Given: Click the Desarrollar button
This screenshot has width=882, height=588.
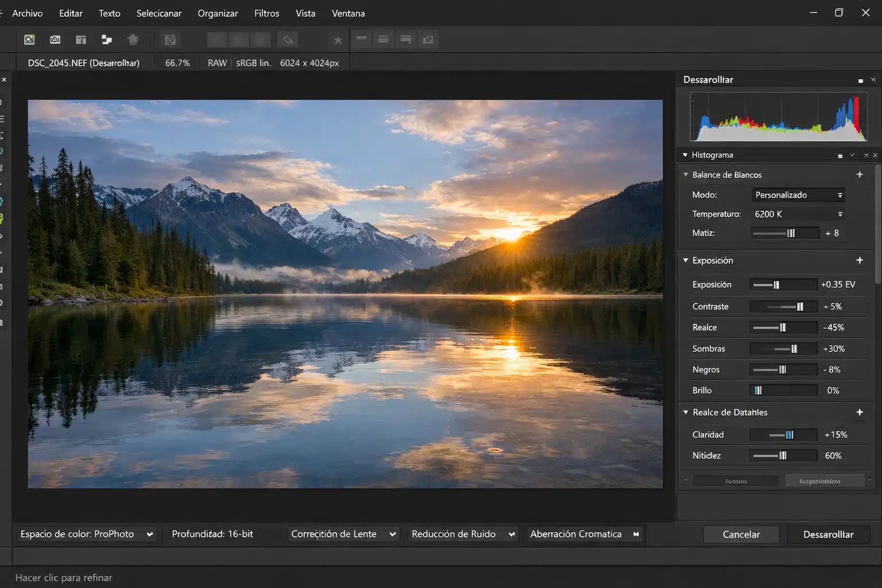Looking at the screenshot, I should tap(829, 534).
